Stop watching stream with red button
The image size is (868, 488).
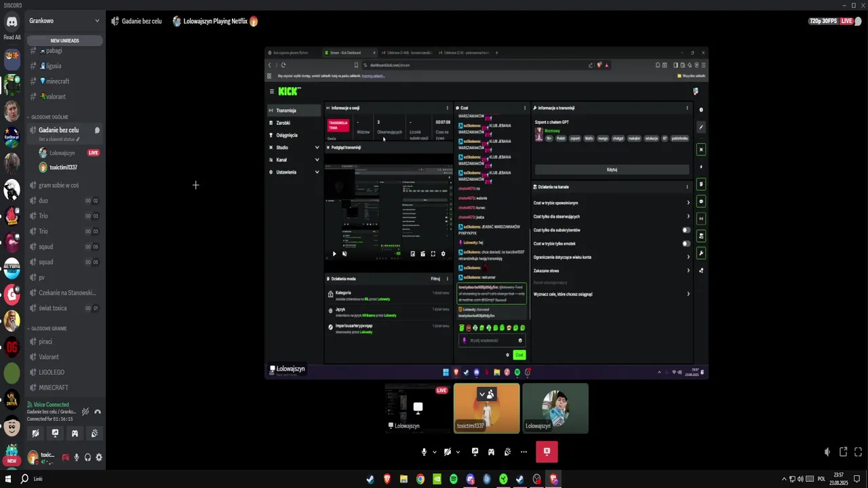[547, 451]
